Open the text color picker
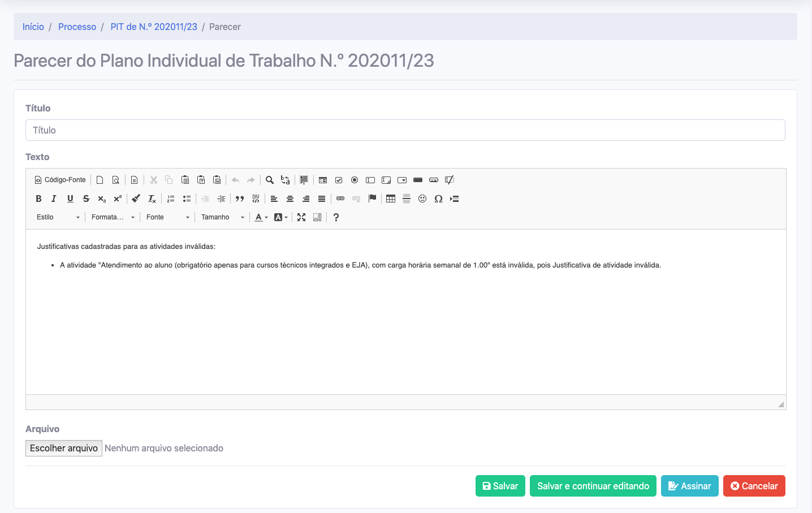The width and height of the screenshot is (812, 513). (261, 217)
